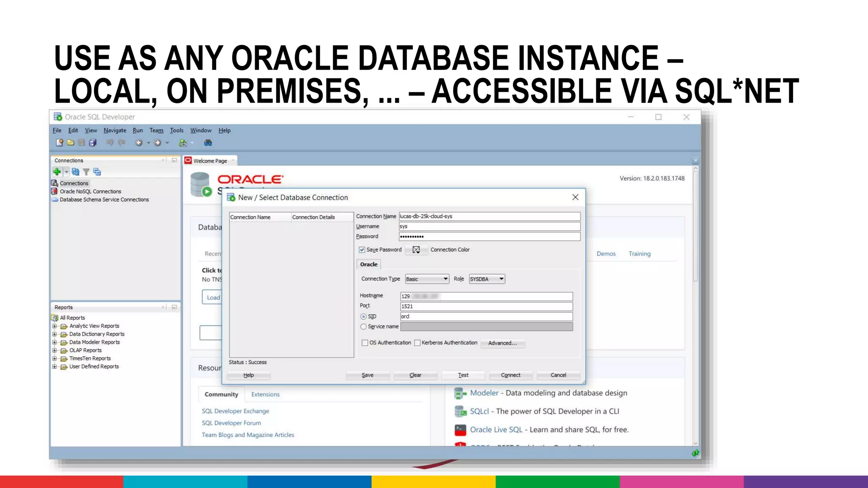Click the binoculars Find DB Object icon
This screenshot has height=488, width=868.
(x=208, y=143)
